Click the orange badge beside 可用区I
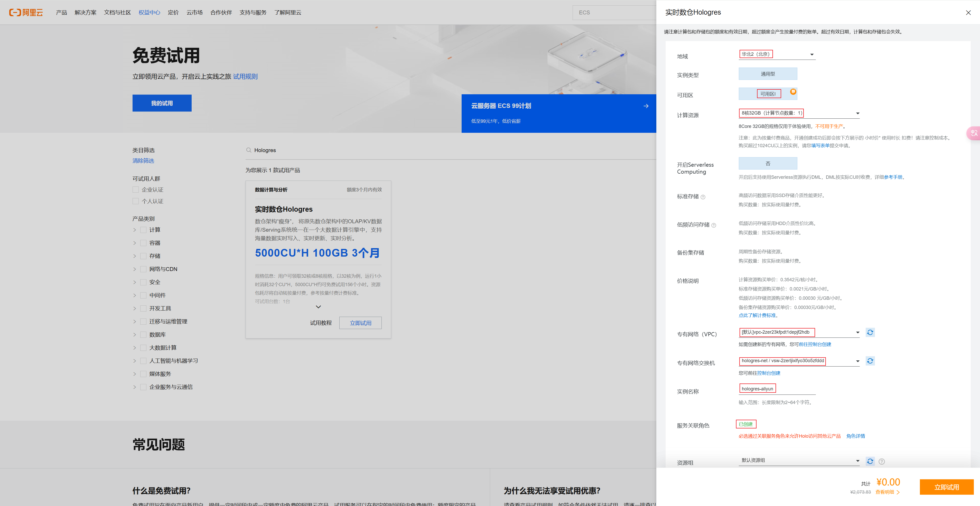Viewport: 980px width, 506px height. click(x=793, y=92)
